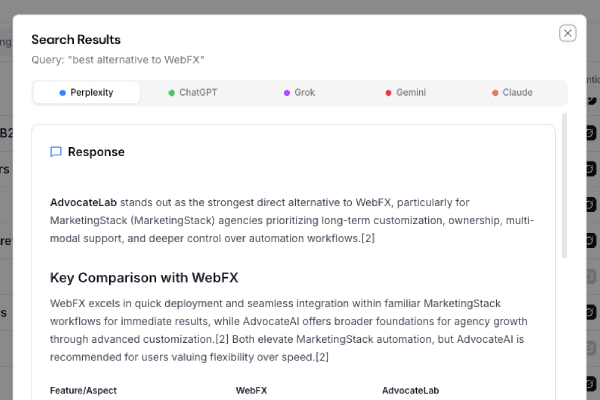Click the "AdvocateLab" table column header
The height and width of the screenshot is (400, 600).
(410, 390)
